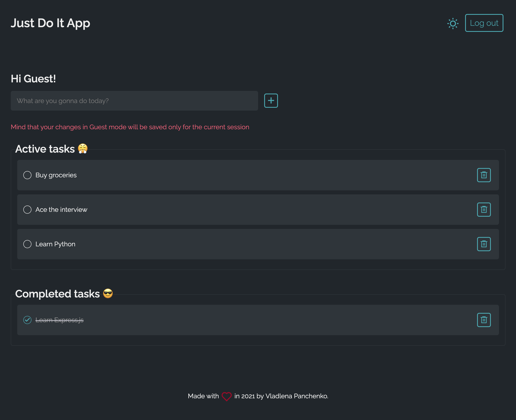Click the red heart icon in footer

point(226,396)
